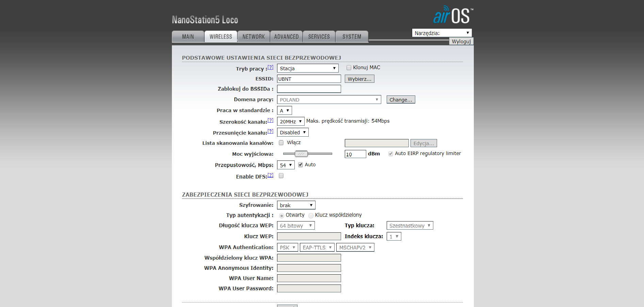The width and height of the screenshot is (644, 307).
Task: Click the Edycja... button
Action: pos(424,143)
